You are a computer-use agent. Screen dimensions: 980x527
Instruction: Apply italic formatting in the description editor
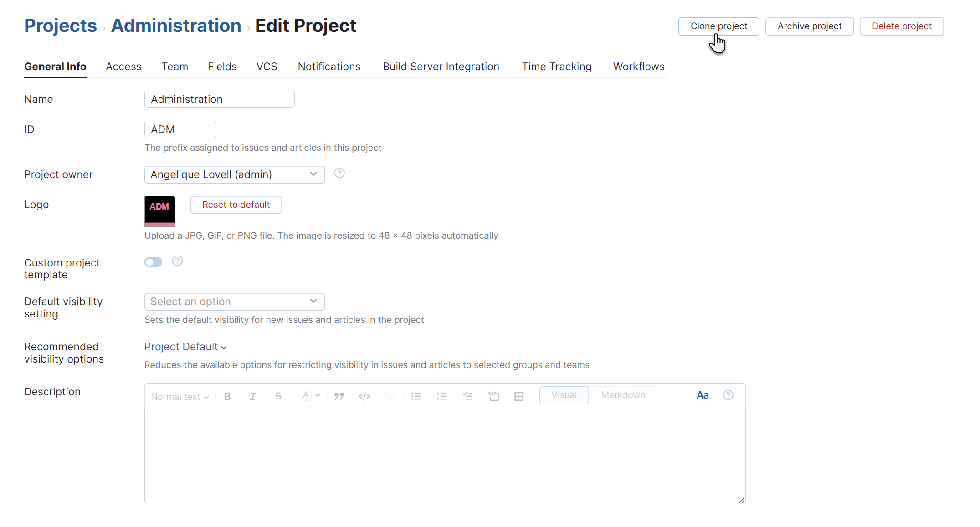pos(252,396)
